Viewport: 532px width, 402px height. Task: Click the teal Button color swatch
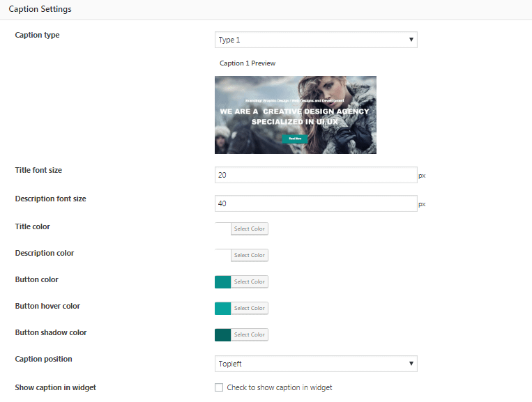tap(223, 281)
